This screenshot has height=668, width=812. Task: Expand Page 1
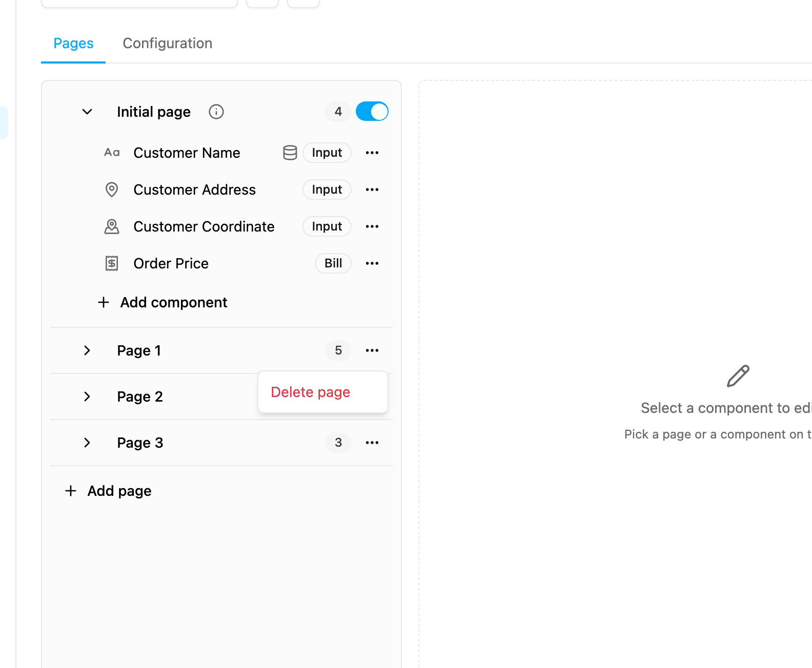coord(87,350)
